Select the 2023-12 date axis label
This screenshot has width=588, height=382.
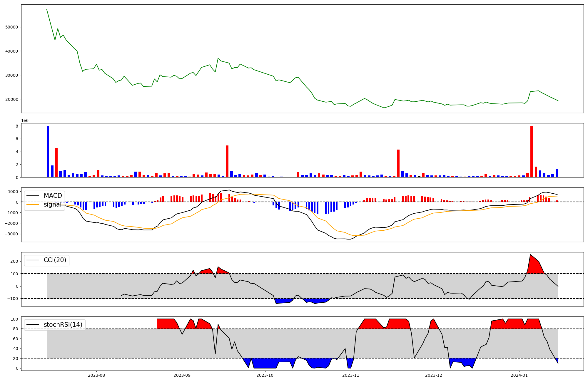(x=434, y=375)
